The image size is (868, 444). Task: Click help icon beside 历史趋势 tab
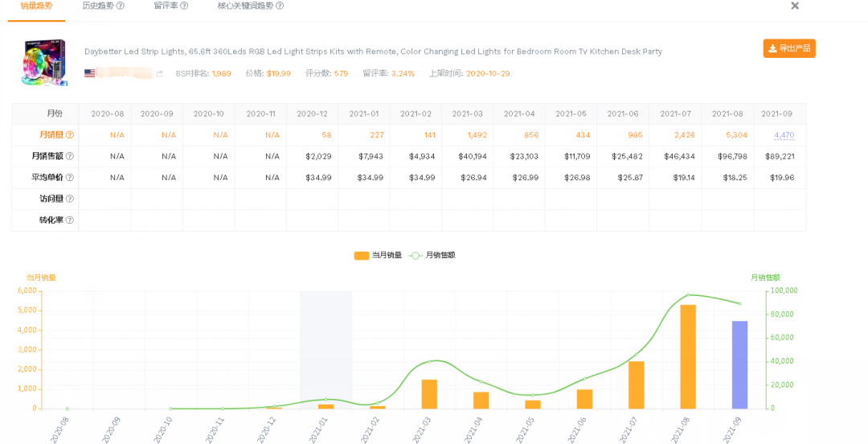(x=120, y=6)
